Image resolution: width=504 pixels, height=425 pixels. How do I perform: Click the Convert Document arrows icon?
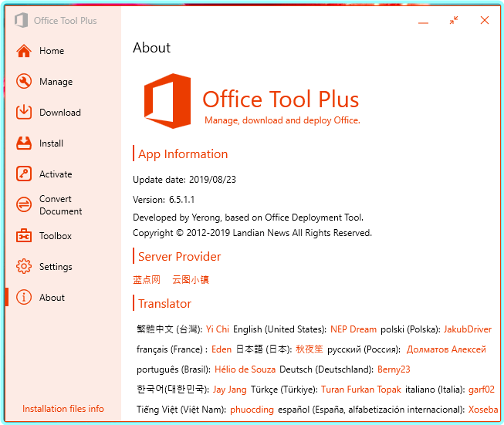(x=24, y=205)
